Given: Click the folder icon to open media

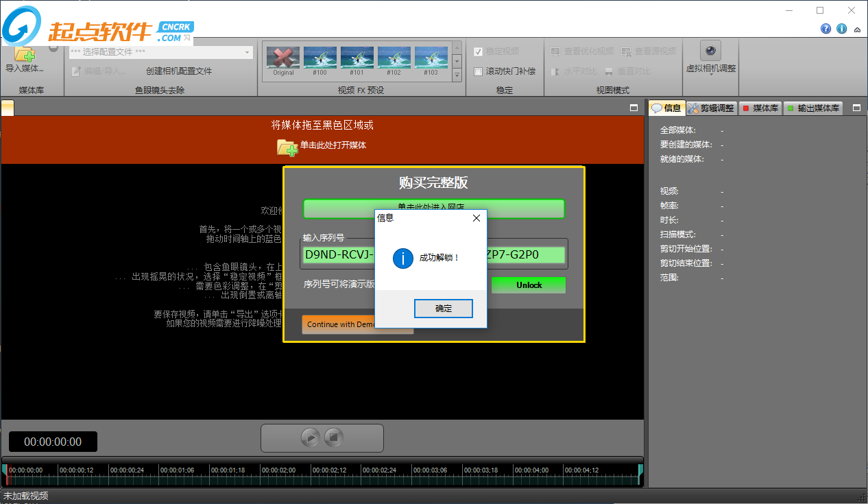Looking at the screenshot, I should coord(287,146).
